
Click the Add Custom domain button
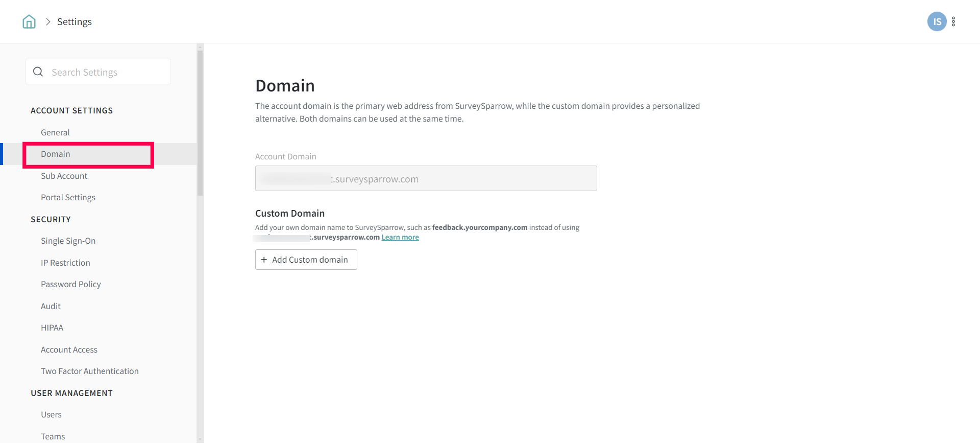pos(306,260)
